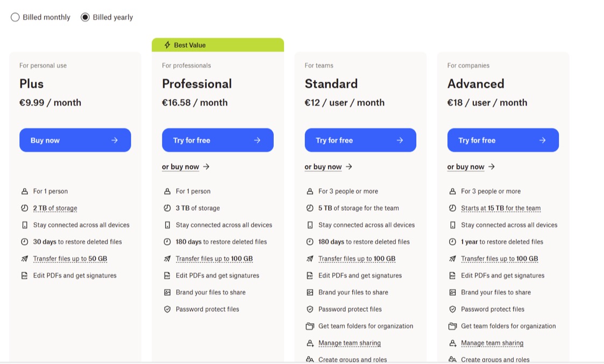The height and width of the screenshot is (364, 604).
Task: Select the Billed monthly radio button
Action: pyautogui.click(x=15, y=17)
